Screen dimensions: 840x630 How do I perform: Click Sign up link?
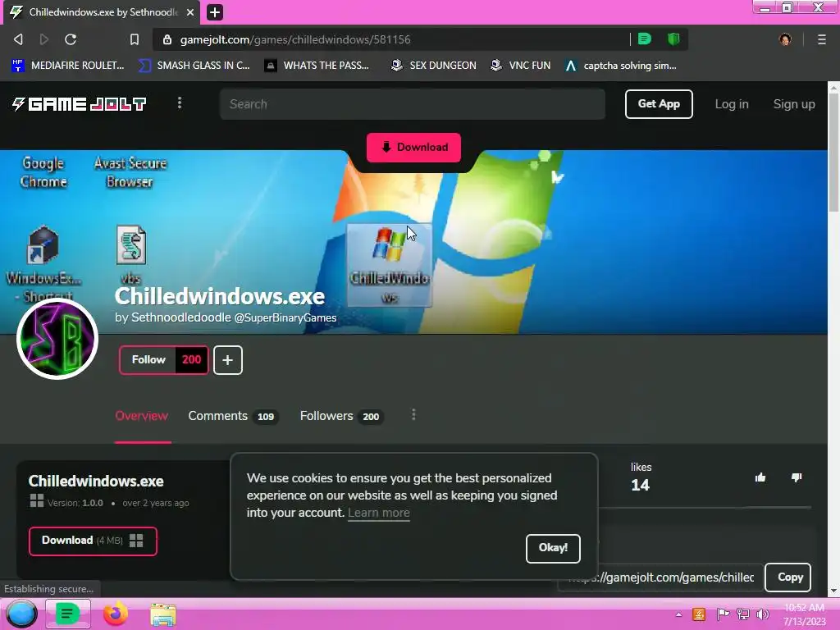coord(794,104)
